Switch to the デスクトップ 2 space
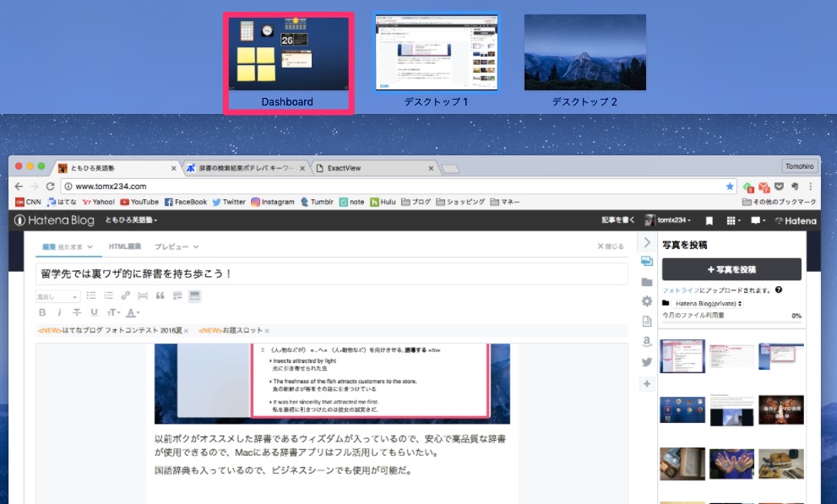Screen dimensions: 837x504 pyautogui.click(x=585, y=52)
